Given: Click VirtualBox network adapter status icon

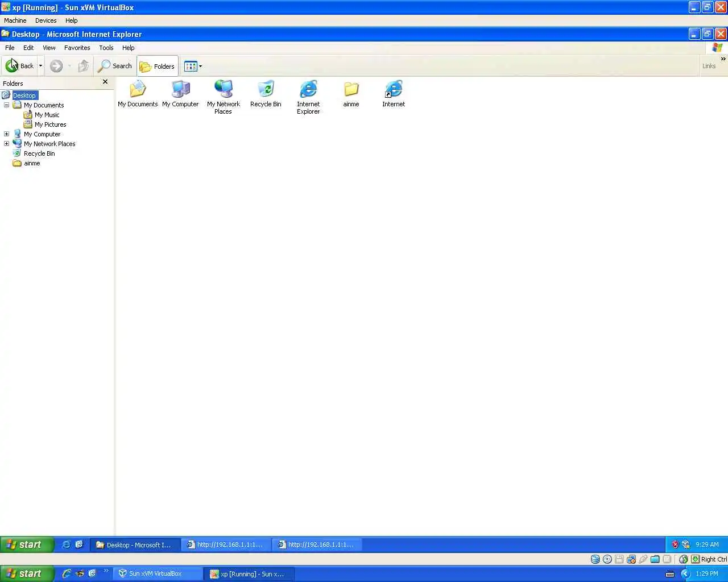Looking at the screenshot, I should [x=631, y=559].
